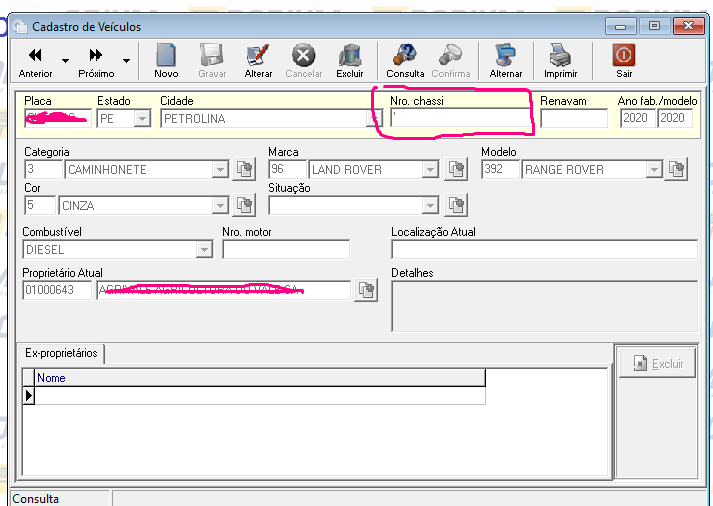
Task: Go to next record with Próximo
Action: [96, 61]
